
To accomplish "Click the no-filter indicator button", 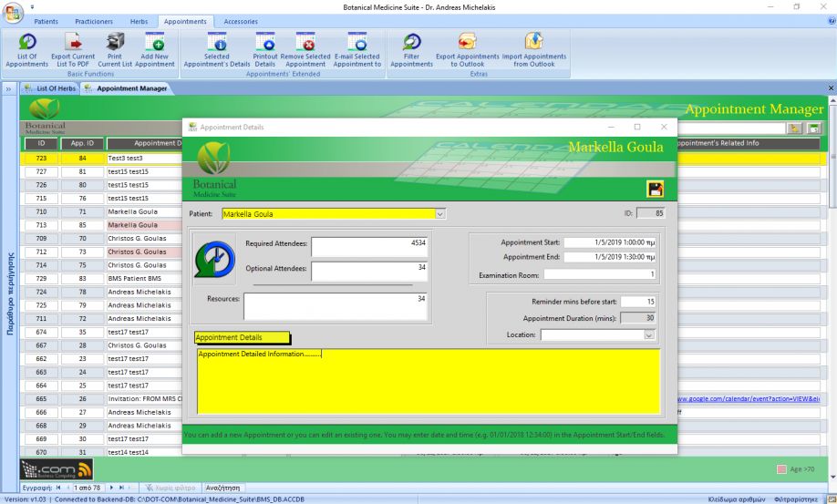I will (170, 488).
